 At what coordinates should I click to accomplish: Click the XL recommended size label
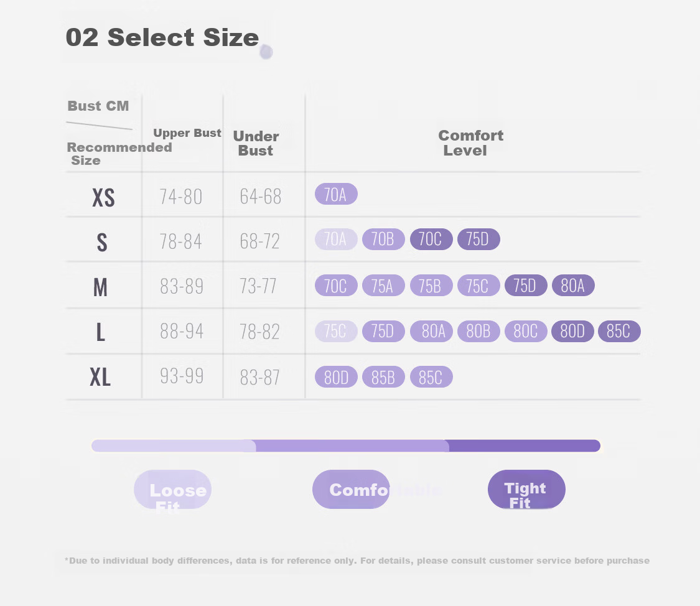[100, 377]
